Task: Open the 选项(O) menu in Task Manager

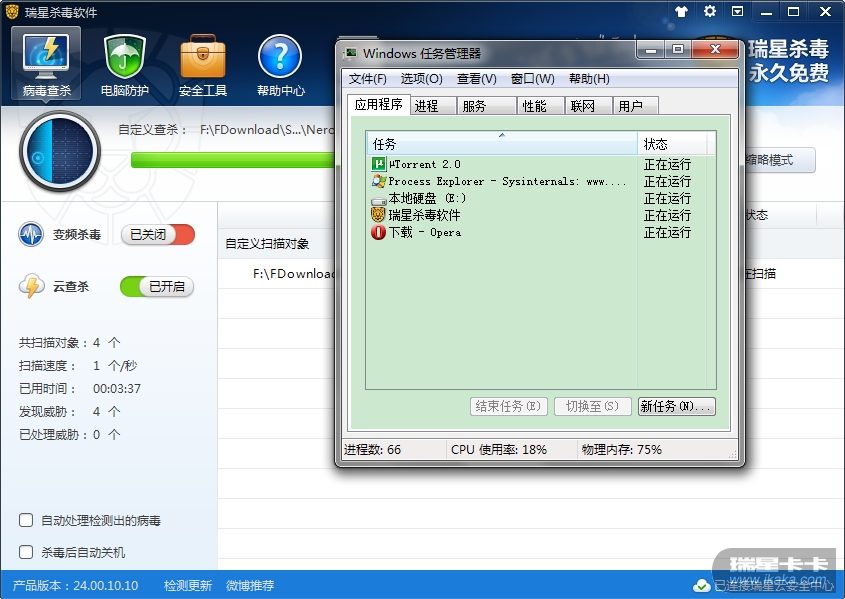Action: coord(421,79)
